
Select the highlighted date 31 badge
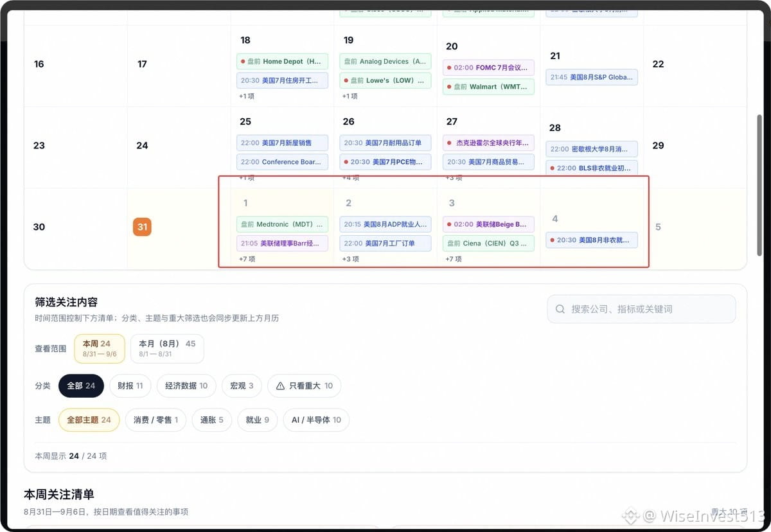pyautogui.click(x=142, y=227)
